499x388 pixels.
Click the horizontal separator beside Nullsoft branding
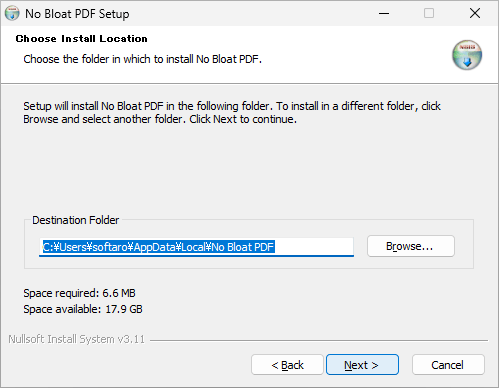pyautogui.click(x=319, y=340)
